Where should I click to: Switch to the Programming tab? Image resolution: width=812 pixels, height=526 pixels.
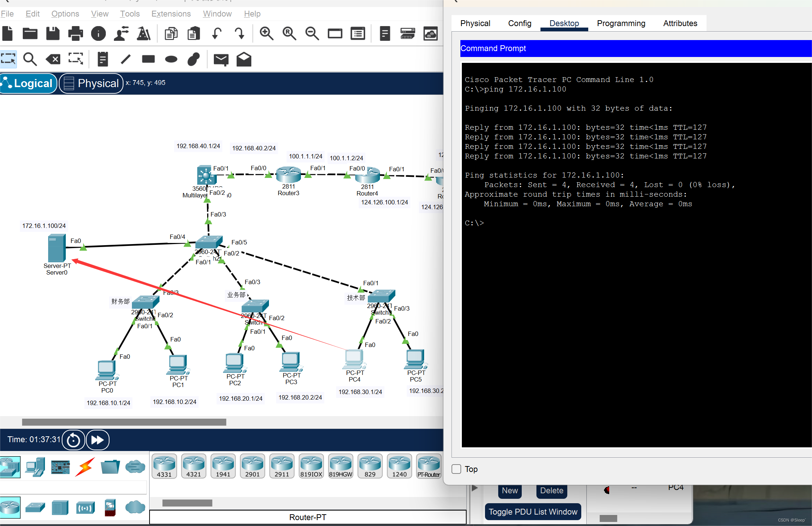coord(621,23)
